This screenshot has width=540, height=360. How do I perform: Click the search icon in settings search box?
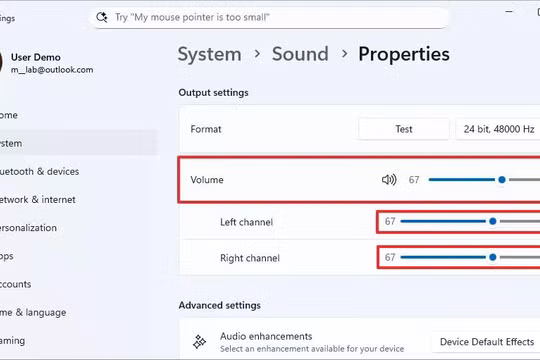102,17
